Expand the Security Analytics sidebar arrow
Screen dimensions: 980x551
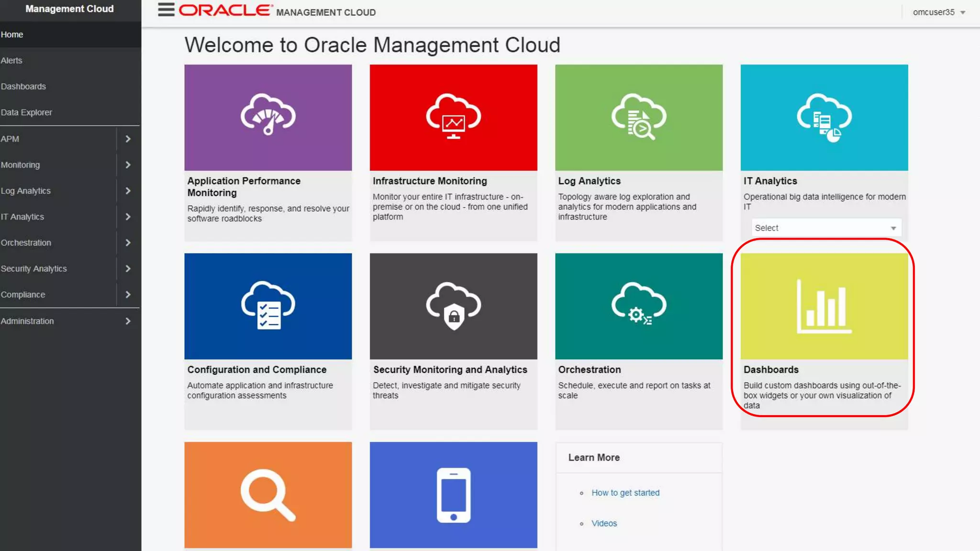[128, 268]
